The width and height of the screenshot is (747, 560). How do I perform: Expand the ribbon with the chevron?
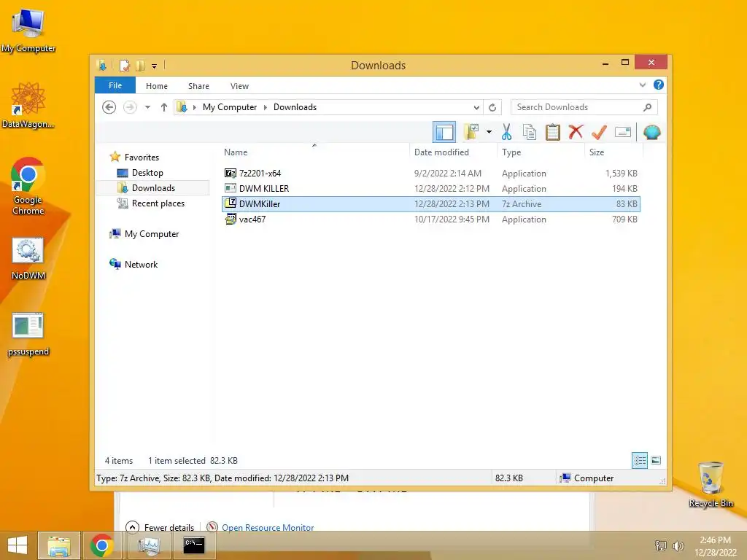tap(642, 85)
